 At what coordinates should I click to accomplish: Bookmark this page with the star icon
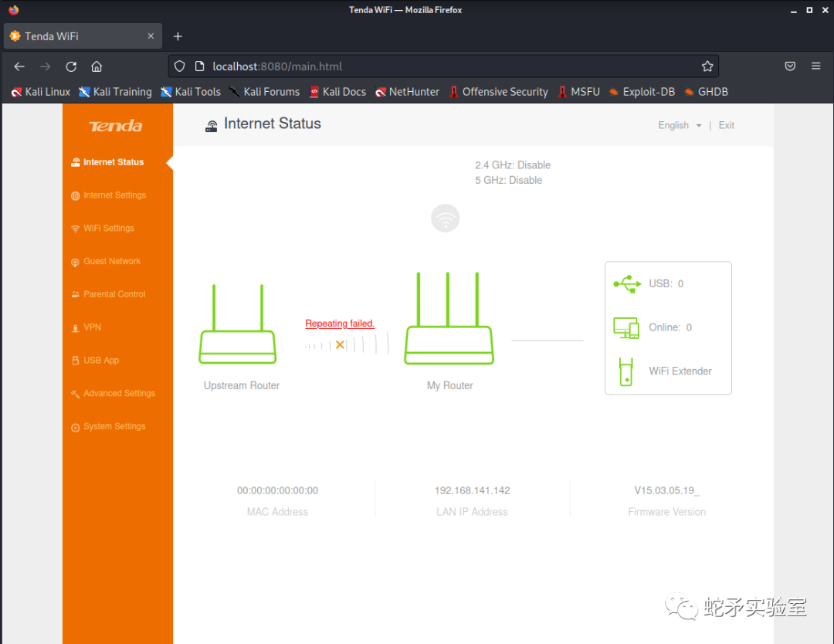tap(707, 66)
